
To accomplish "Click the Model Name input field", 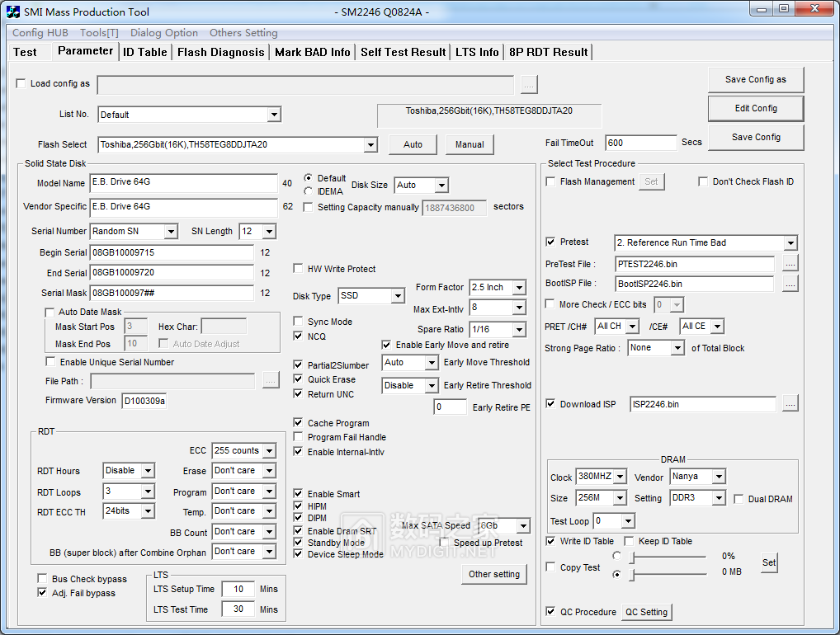I will (x=183, y=183).
